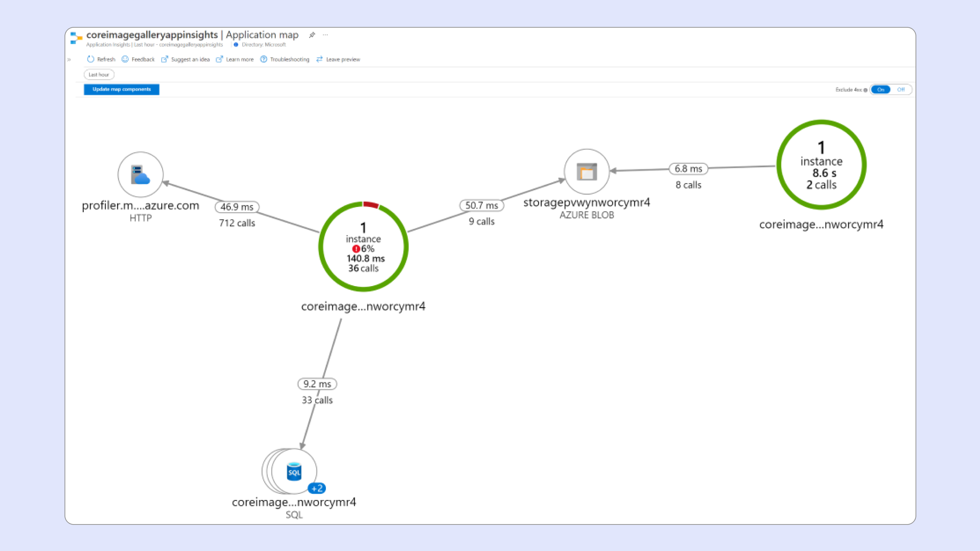Click the Refresh toolbar item
Screen dimensions: 980x551
pos(101,59)
